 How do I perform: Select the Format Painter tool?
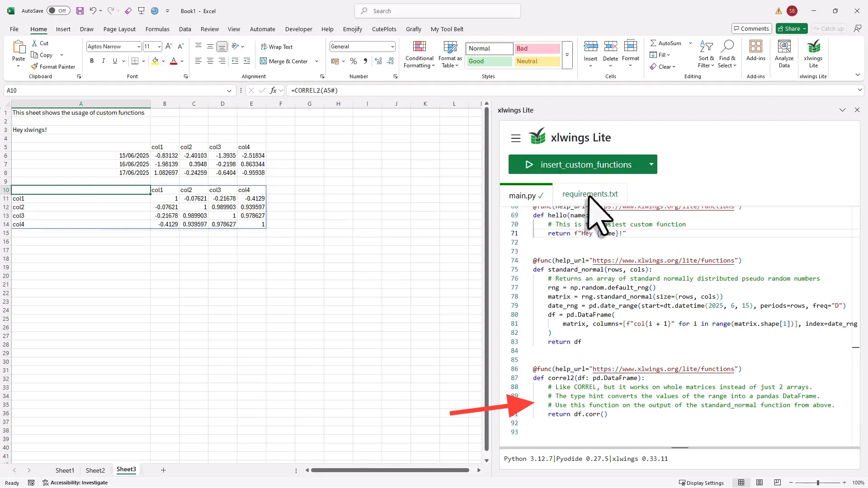coord(53,66)
